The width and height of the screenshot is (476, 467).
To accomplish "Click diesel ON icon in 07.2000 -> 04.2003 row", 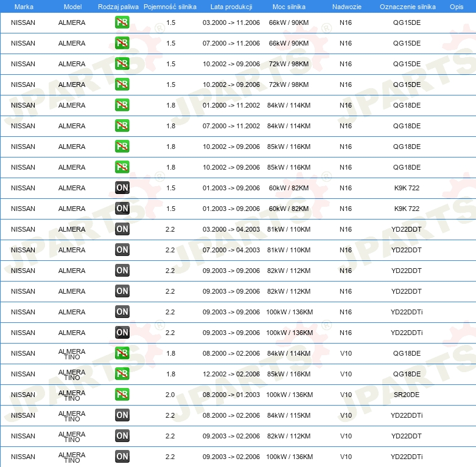I will [x=122, y=249].
